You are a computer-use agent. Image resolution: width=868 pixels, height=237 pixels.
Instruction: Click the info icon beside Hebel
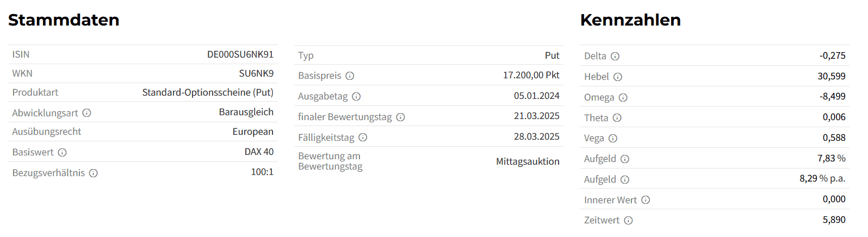[x=618, y=77]
